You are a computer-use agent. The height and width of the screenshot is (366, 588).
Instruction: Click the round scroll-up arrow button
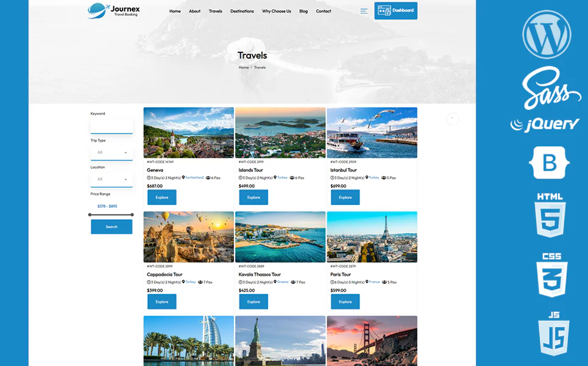pos(452,118)
